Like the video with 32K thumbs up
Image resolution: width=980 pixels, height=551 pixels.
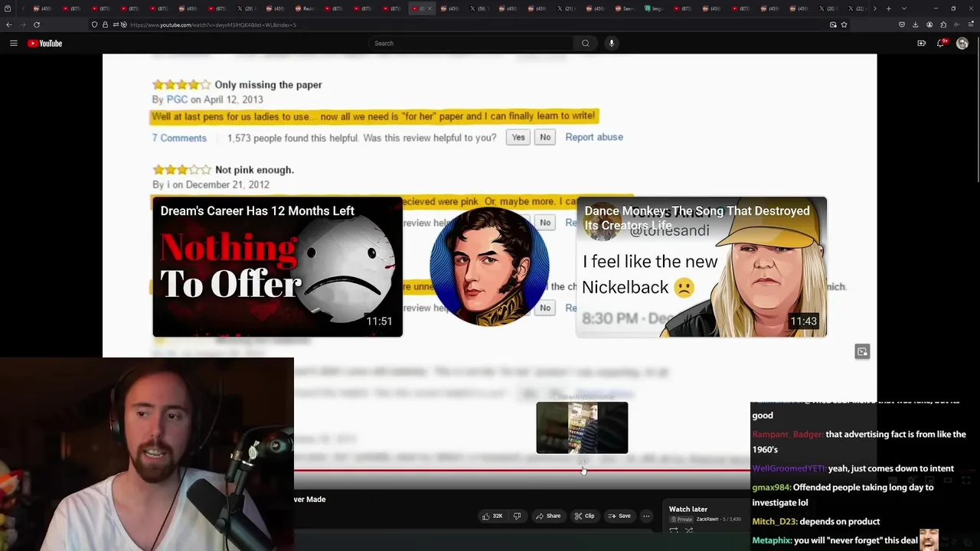pyautogui.click(x=492, y=516)
